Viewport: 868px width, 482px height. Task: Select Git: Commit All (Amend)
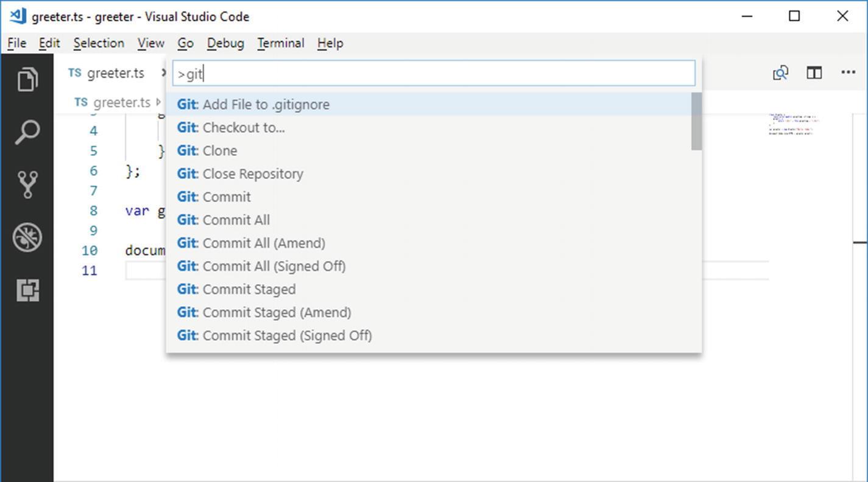(251, 243)
